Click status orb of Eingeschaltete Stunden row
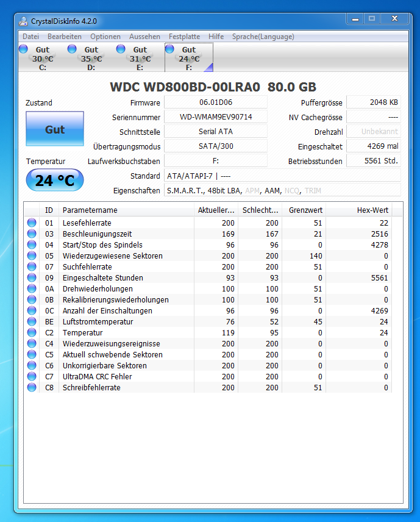420x522 pixels. (32, 277)
